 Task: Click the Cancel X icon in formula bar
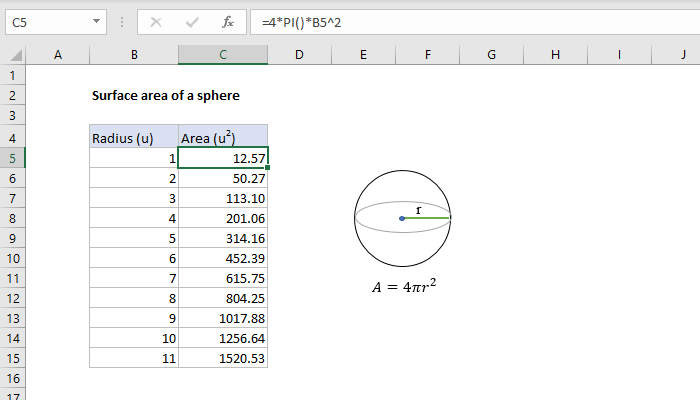pos(155,20)
